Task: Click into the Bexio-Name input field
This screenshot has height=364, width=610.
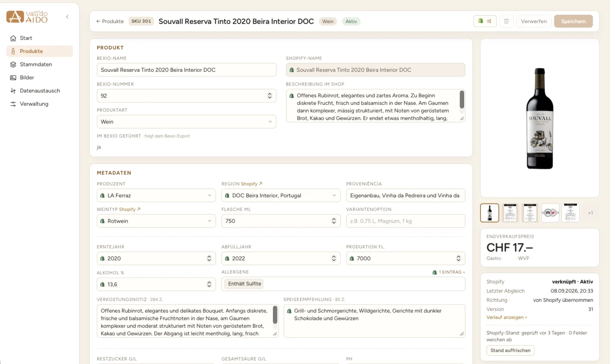Action: click(x=186, y=70)
